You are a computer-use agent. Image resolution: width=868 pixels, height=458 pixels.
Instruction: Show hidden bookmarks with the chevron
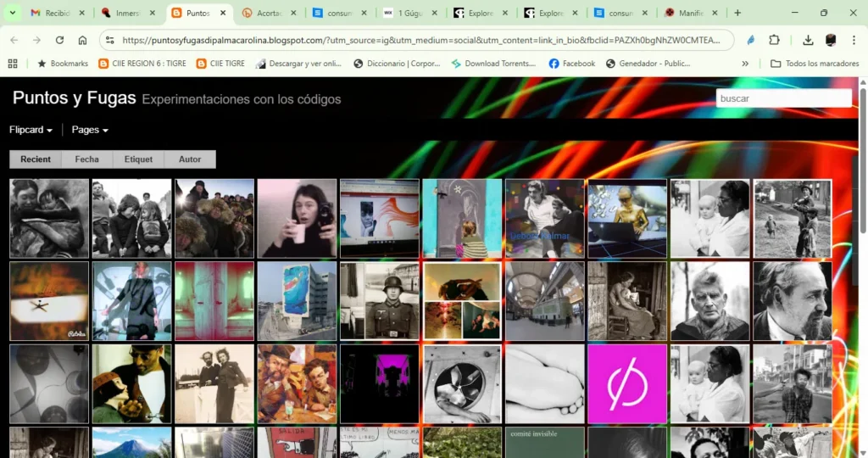pos(745,64)
